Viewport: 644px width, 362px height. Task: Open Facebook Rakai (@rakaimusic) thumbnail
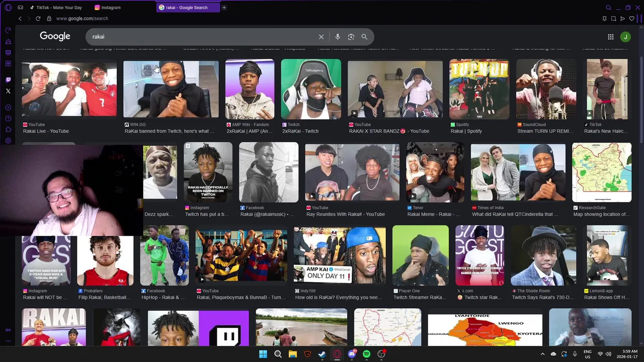(x=269, y=172)
